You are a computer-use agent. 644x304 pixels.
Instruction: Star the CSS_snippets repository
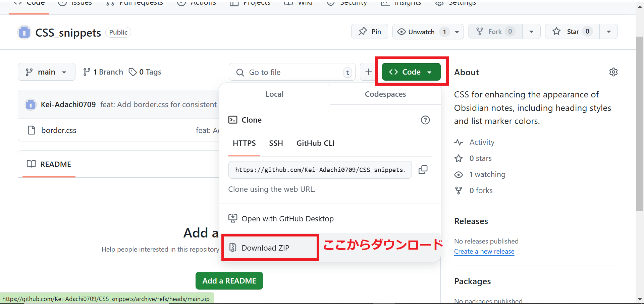click(573, 32)
